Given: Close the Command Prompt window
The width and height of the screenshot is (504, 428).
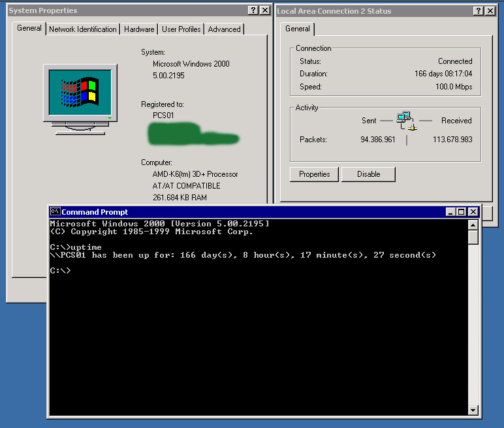Looking at the screenshot, I should click(x=473, y=212).
